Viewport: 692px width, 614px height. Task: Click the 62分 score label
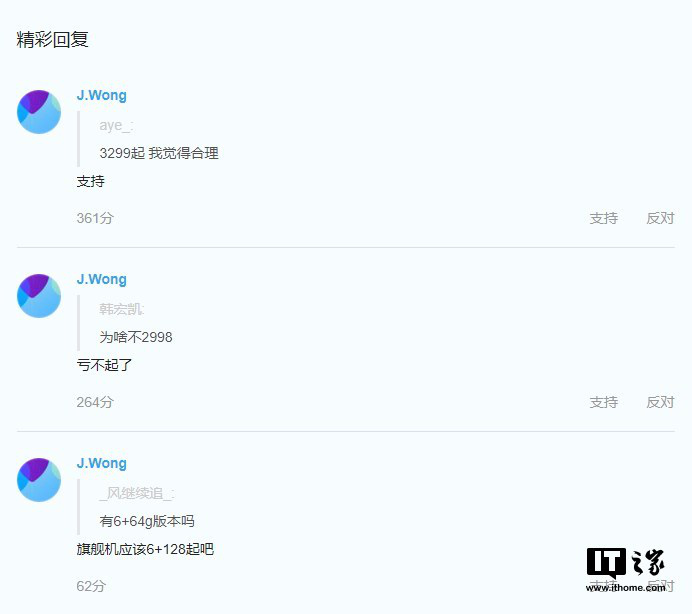(91, 586)
